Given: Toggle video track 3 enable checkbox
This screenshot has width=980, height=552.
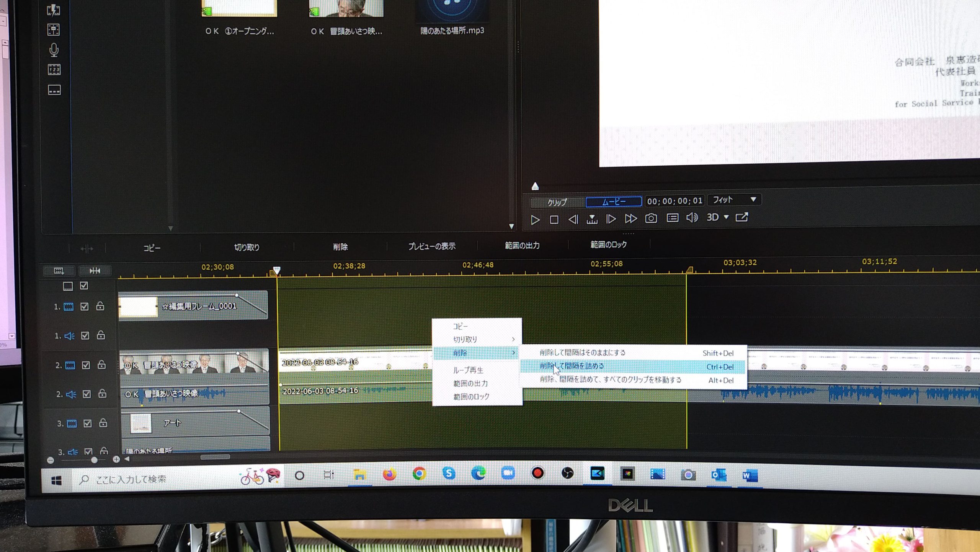Looking at the screenshot, I should click(x=88, y=423).
